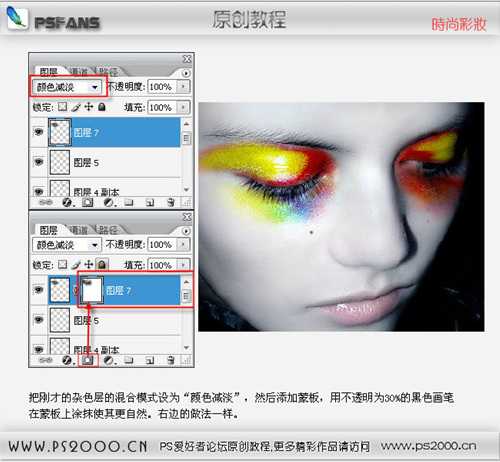500x462 pixels.
Task: Hide 图层 7 in upper panel
Action: [39, 132]
